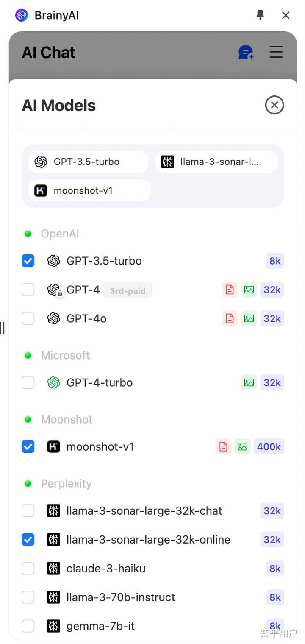Click the llama-3-sonar selected model chip
This screenshot has height=644, width=305.
click(216, 162)
